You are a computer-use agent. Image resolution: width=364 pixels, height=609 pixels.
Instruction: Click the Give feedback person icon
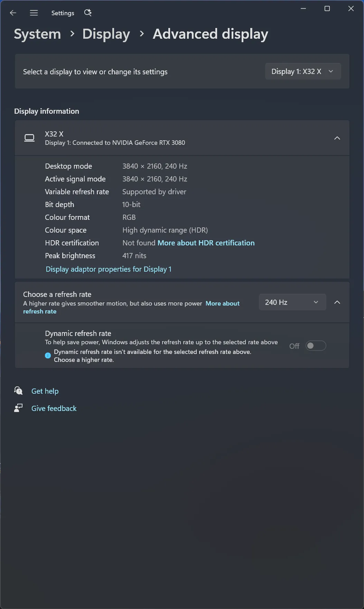pos(18,408)
